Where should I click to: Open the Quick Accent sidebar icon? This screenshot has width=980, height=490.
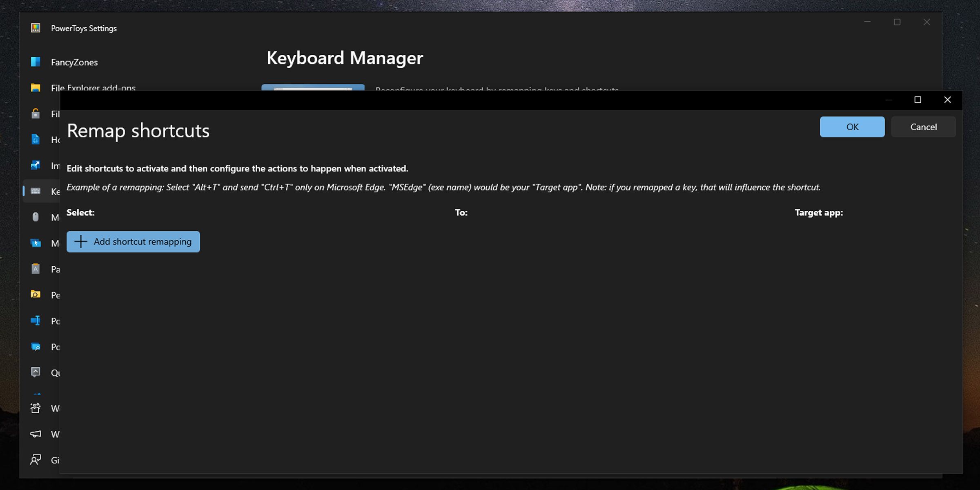36,372
